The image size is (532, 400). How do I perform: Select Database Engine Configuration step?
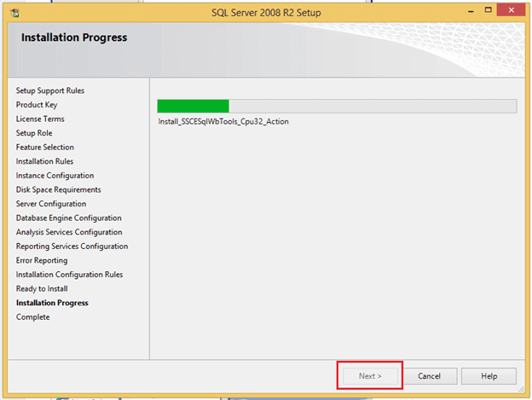click(68, 218)
